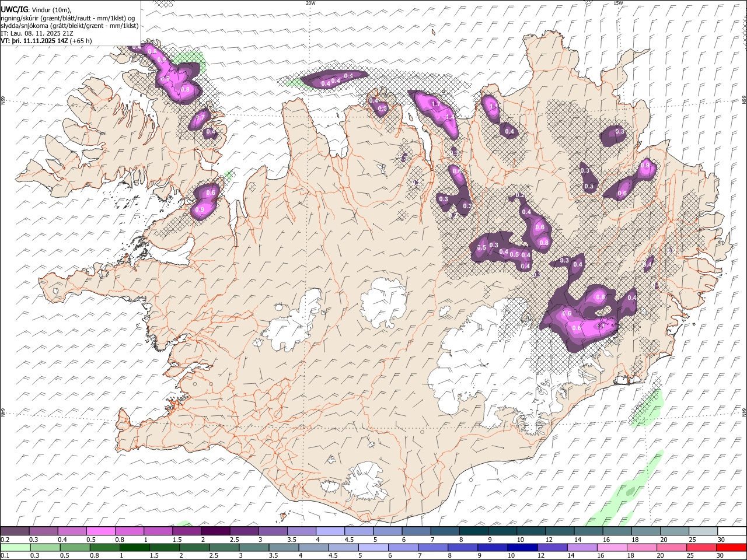
Task: Click the 'slydda/snjókoma' legend description line
Action: [x=70, y=26]
